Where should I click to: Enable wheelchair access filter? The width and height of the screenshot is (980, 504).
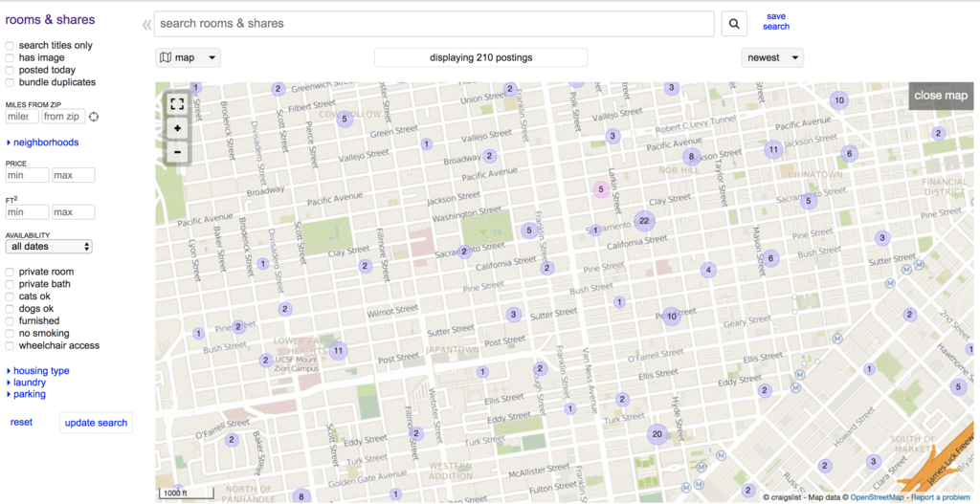click(x=10, y=345)
